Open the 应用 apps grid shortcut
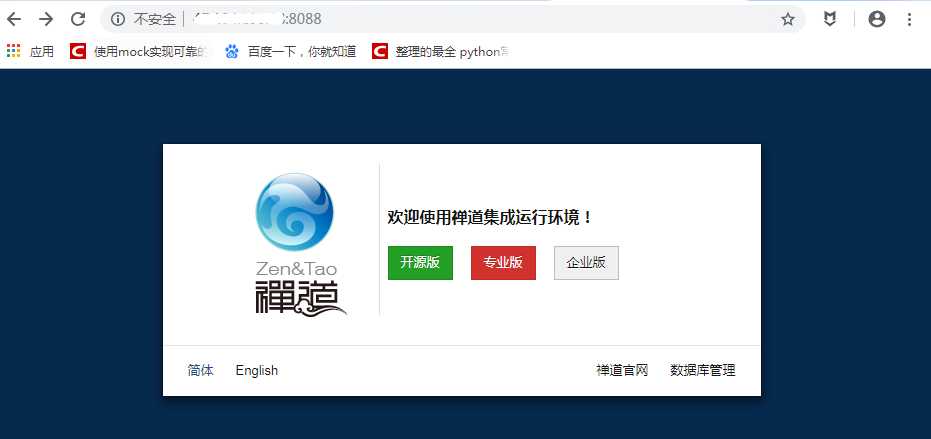Image resolution: width=931 pixels, height=439 pixels. coord(30,52)
